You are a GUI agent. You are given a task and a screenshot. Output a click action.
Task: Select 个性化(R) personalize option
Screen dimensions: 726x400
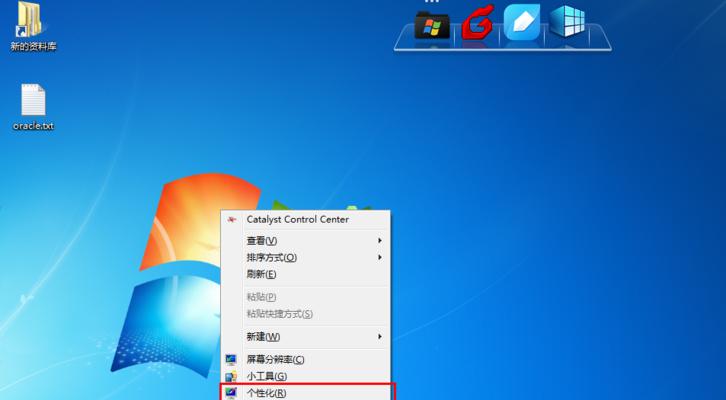306,393
